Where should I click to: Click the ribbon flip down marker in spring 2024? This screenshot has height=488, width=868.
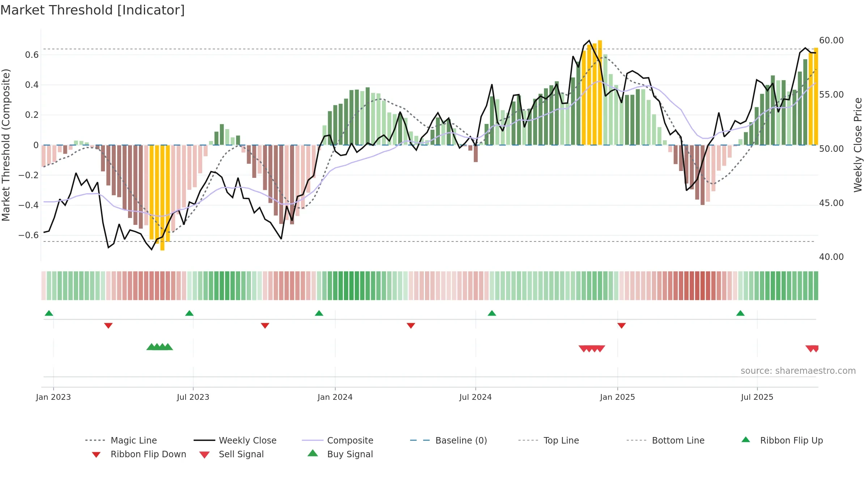point(411,326)
